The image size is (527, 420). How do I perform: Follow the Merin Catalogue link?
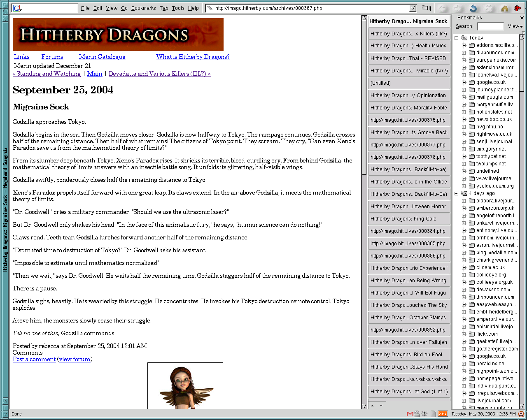click(102, 57)
